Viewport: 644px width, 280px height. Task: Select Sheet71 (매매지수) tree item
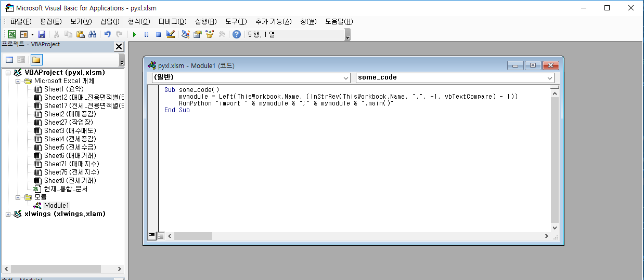(x=72, y=164)
